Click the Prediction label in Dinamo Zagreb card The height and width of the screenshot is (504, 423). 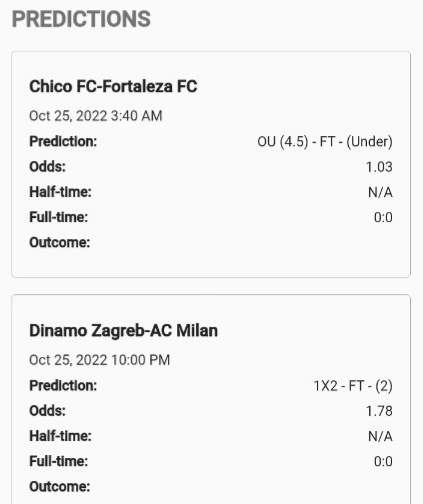pos(63,386)
